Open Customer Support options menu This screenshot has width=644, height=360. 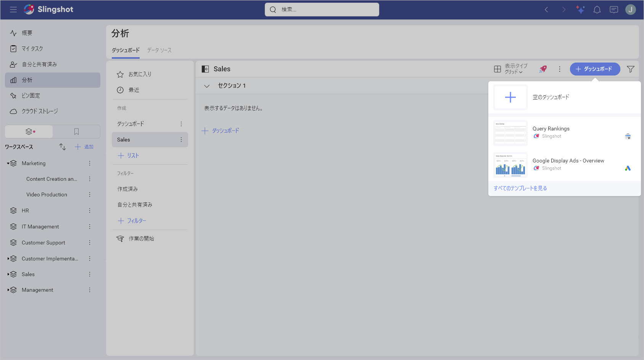click(90, 243)
